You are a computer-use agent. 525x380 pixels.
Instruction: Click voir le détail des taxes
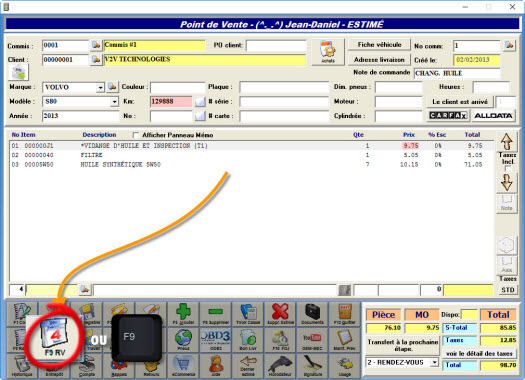(x=479, y=354)
